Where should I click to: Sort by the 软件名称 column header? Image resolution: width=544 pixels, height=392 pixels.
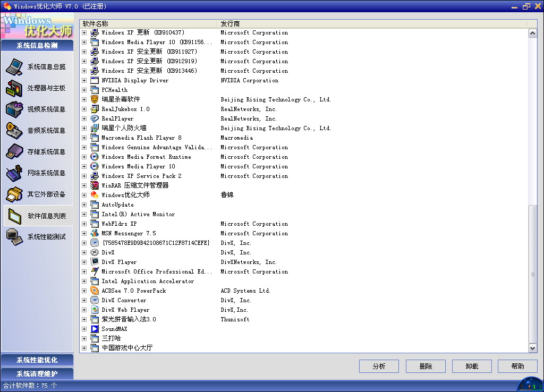click(149, 23)
